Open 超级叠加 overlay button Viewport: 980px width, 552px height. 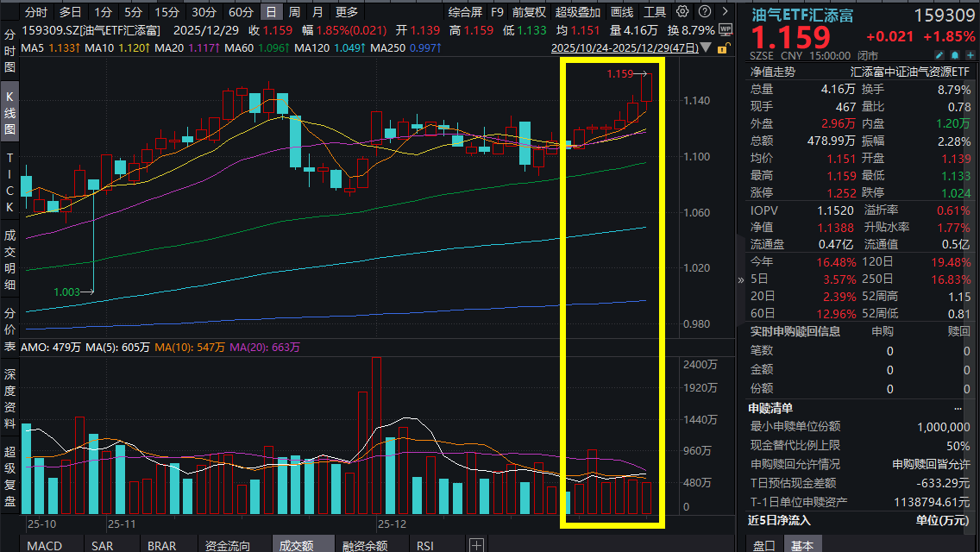(577, 12)
